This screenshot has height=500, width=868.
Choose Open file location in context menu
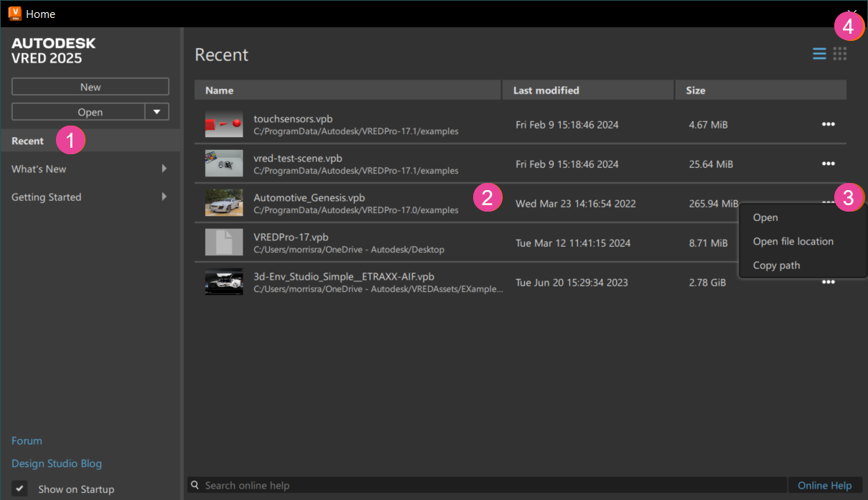(x=793, y=241)
